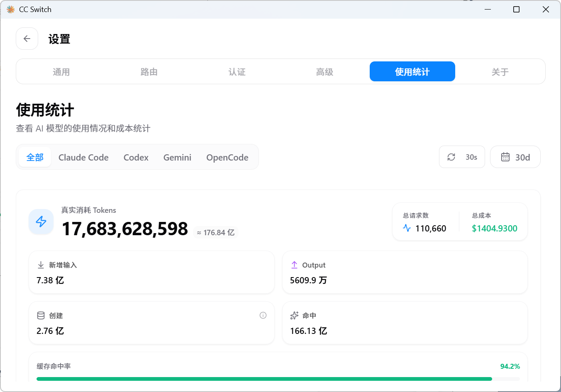Open the 30s refresh interval selector
The height and width of the screenshot is (392, 561).
coord(462,157)
